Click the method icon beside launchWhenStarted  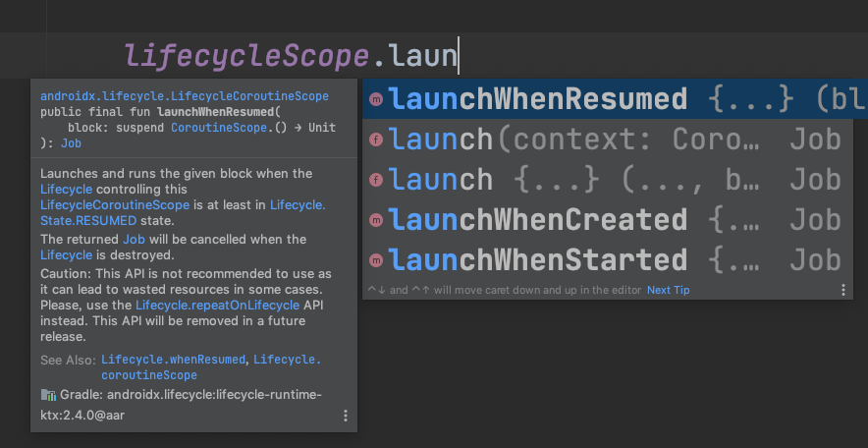click(375, 260)
